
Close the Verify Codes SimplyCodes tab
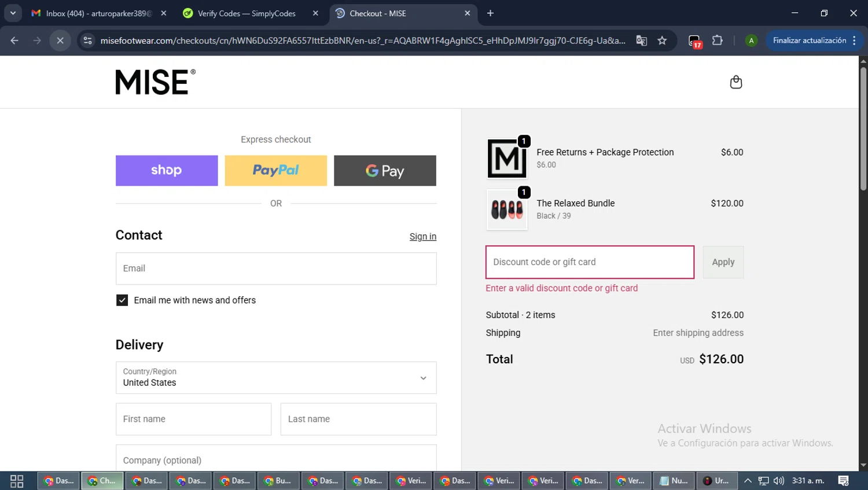(315, 13)
